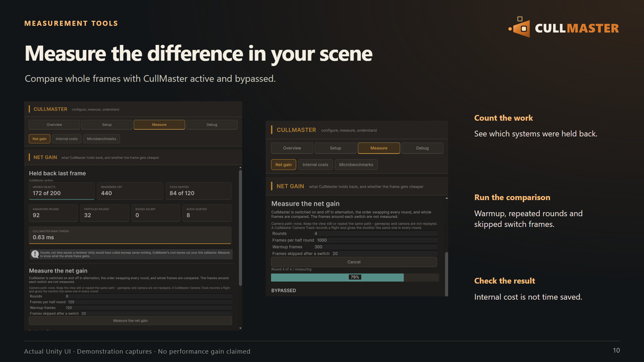Click 'Held back last frame' heading

[57, 173]
